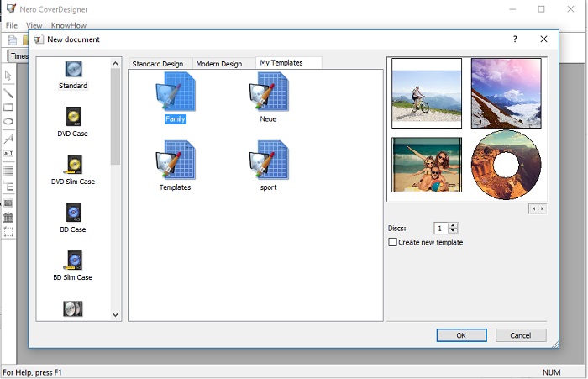Pick the DVD Slim Case type
The height and width of the screenshot is (379, 588).
point(73,170)
